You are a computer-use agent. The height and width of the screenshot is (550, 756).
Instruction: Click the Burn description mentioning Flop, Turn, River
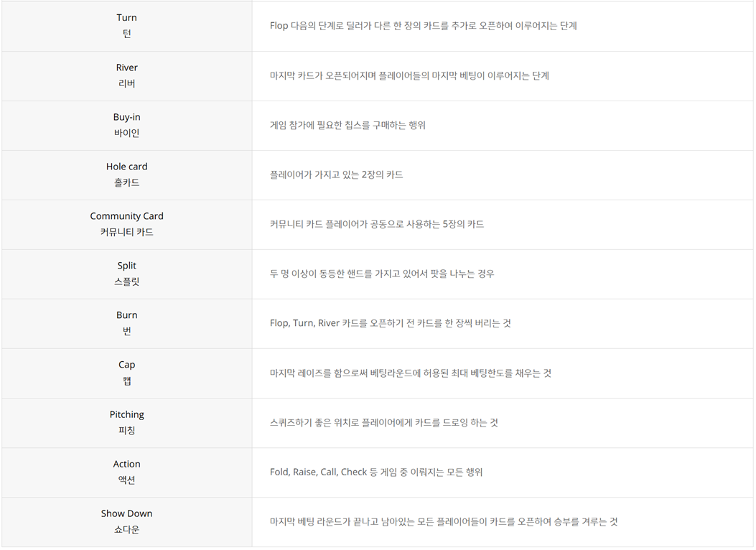point(390,323)
